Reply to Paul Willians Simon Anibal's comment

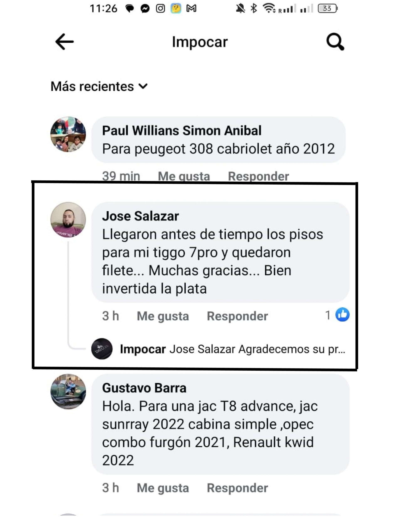pos(258,176)
